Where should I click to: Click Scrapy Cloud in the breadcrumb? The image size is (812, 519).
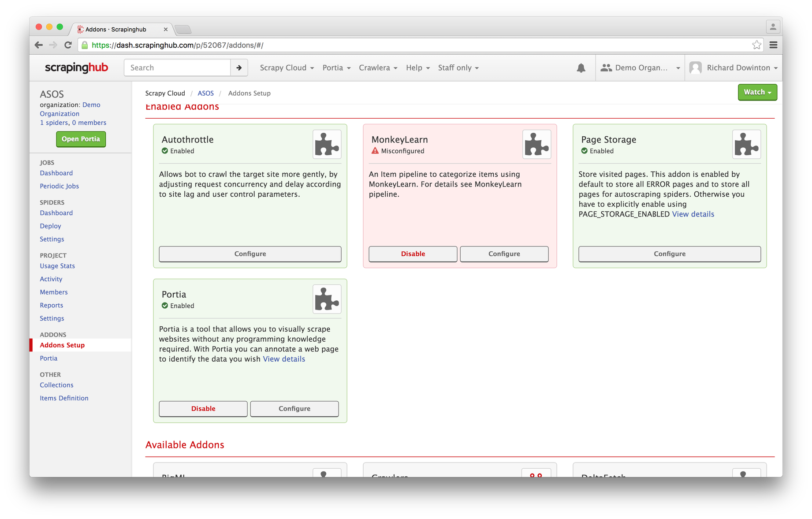point(165,93)
